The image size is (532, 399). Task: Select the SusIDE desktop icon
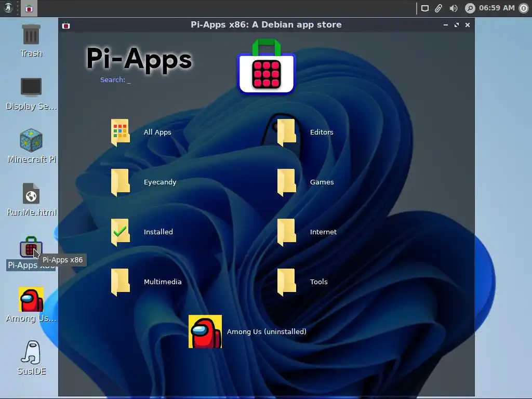31,353
